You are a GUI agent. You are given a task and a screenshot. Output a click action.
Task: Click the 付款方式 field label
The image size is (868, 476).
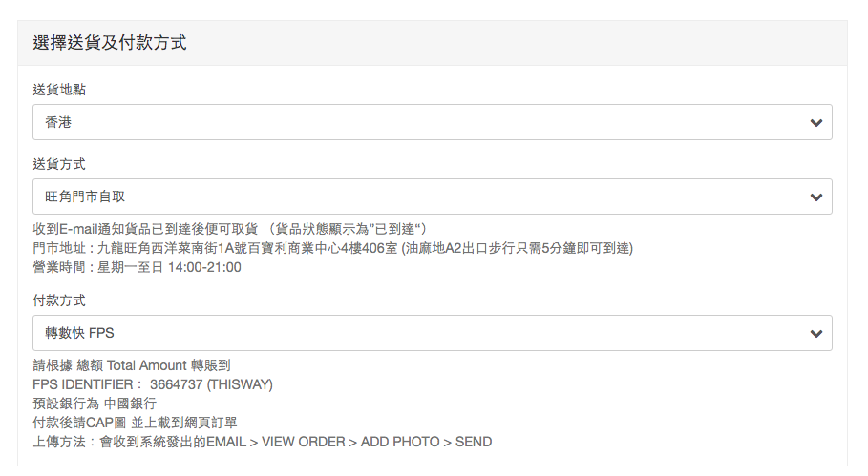(59, 300)
